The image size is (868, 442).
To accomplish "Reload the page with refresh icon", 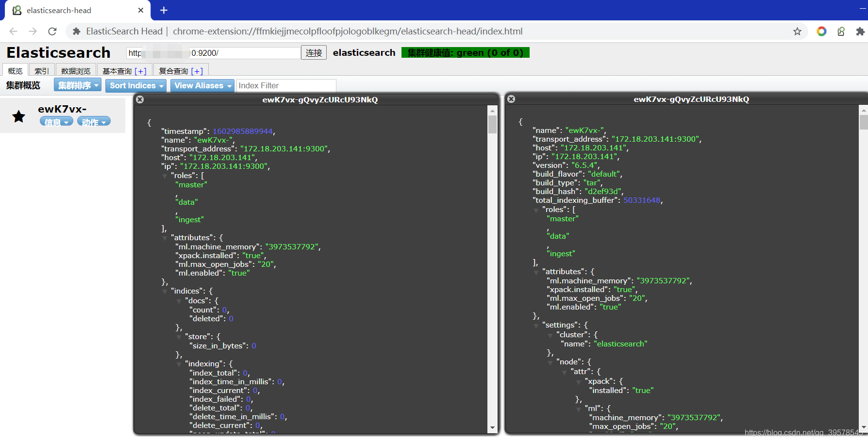I will pyautogui.click(x=52, y=32).
